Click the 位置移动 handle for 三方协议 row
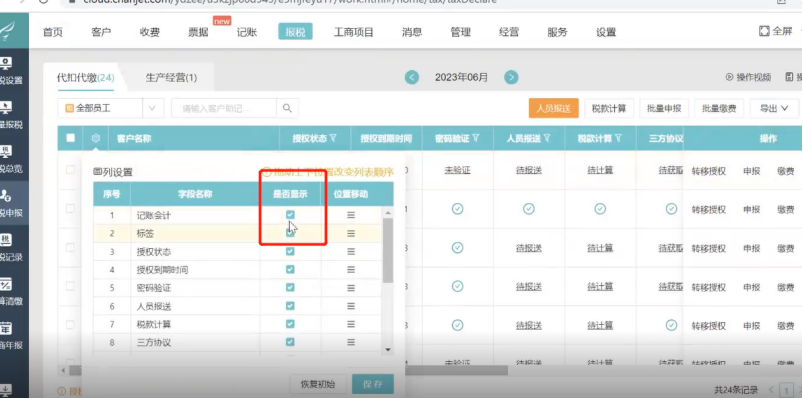Viewport: 803px width, 399px height. pos(351,342)
